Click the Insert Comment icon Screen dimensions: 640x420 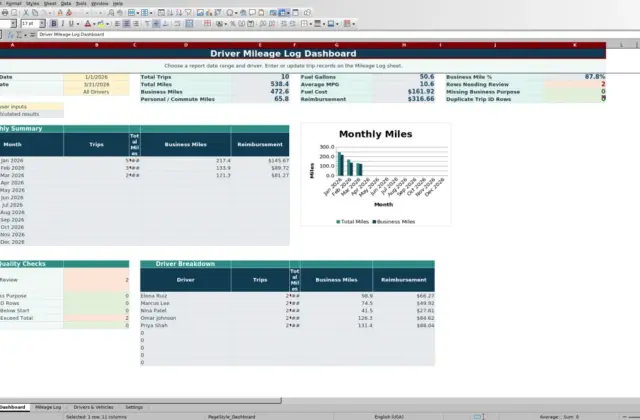252,13
